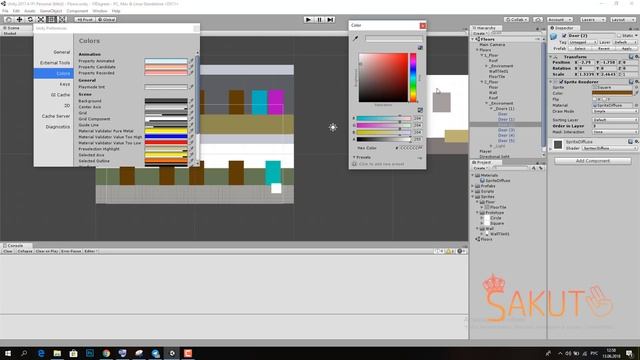Image resolution: width=640 pixels, height=360 pixels.
Task: Select the combined Transform tool
Action: tap(62, 19)
